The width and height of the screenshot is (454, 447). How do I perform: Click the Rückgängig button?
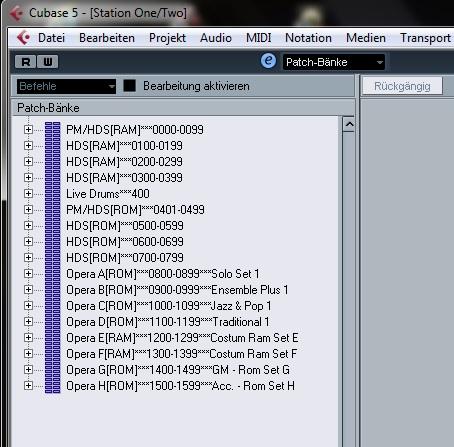click(402, 86)
